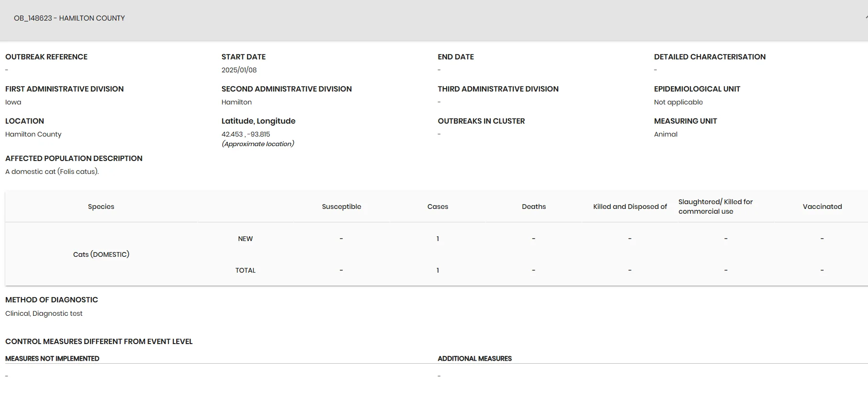
Task: Click the coordinates 42.453 , -93.815
Action: pos(246,134)
